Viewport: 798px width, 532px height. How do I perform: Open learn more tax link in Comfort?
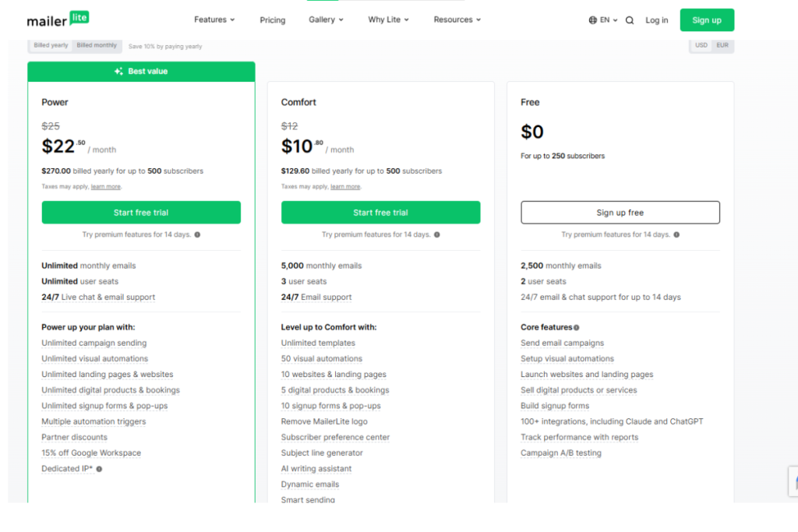pyautogui.click(x=345, y=187)
